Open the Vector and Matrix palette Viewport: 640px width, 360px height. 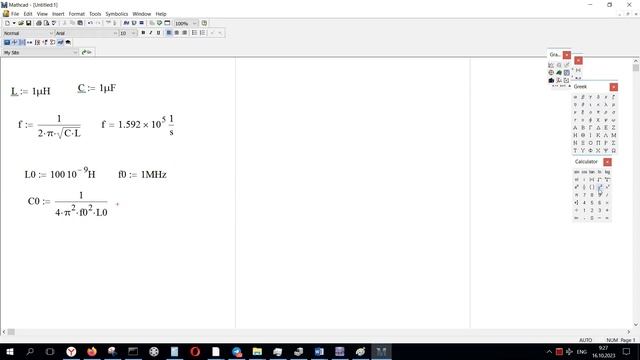pos(22,42)
